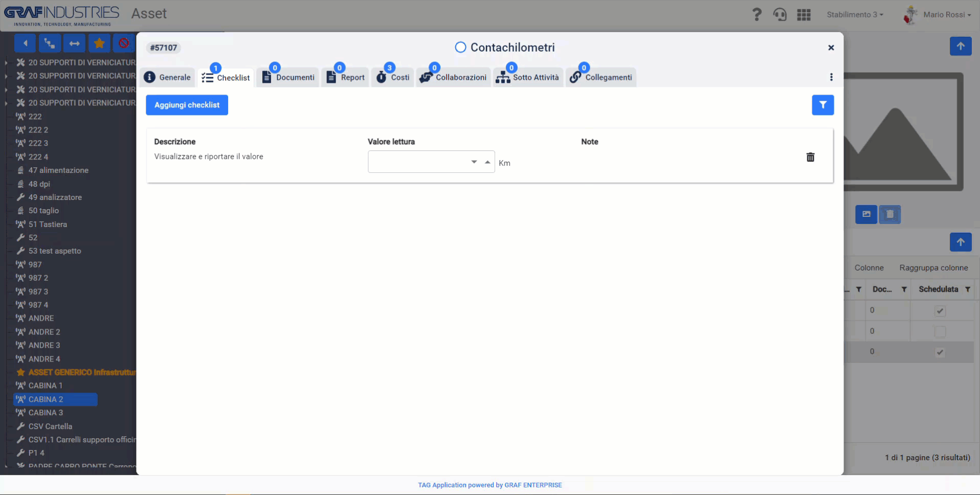The height and width of the screenshot is (495, 980).
Task: Open the Report tab
Action: tap(345, 77)
